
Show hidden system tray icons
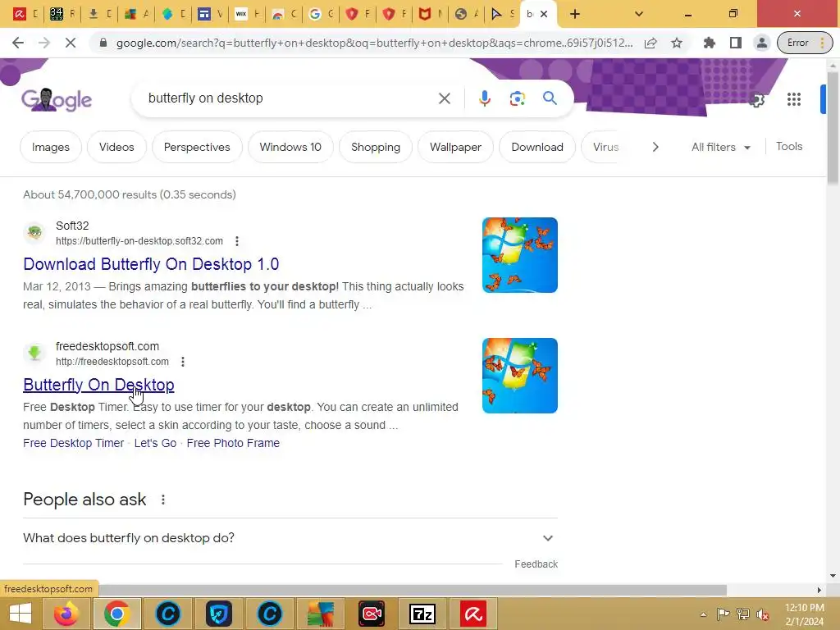(703, 614)
